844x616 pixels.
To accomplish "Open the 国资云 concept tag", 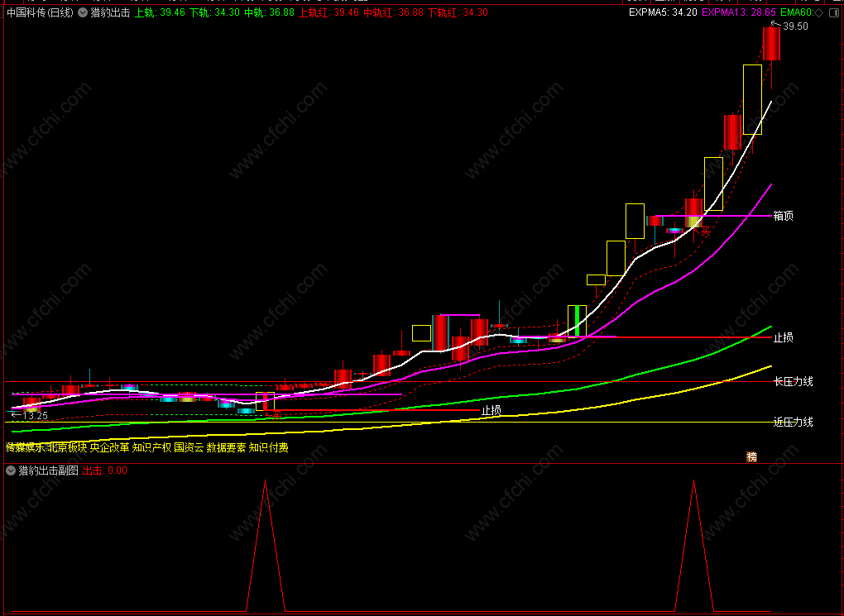I will pyautogui.click(x=189, y=447).
